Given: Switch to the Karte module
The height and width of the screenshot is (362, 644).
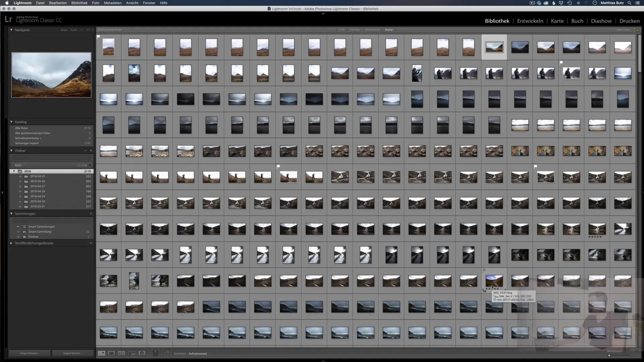Looking at the screenshot, I should pos(557,21).
